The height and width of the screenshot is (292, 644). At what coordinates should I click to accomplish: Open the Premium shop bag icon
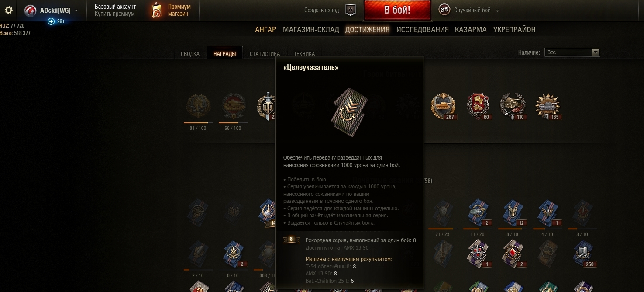pyautogui.click(x=156, y=10)
